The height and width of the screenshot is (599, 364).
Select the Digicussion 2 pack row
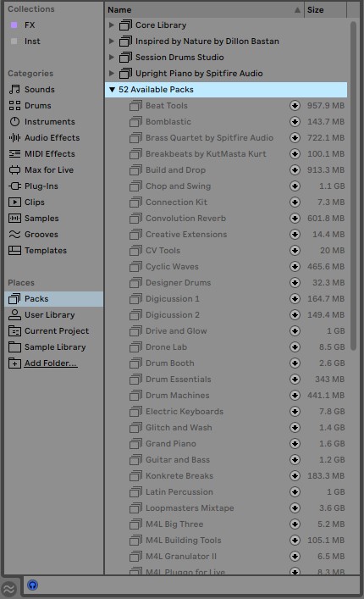(226, 315)
